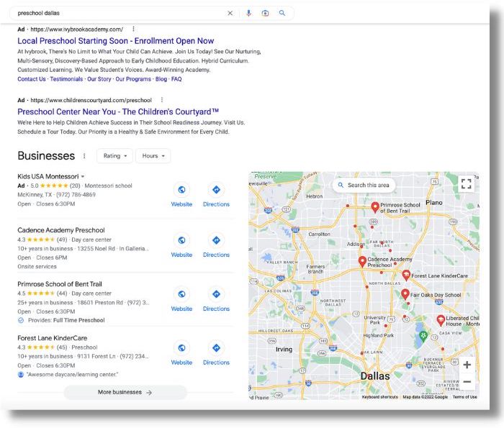The height and width of the screenshot is (428, 504).
Task: Open search by image camera icon
Action: pyautogui.click(x=265, y=13)
